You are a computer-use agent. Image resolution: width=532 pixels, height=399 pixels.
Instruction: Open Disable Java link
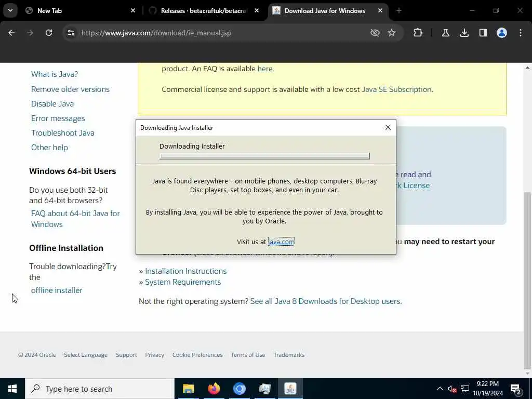pyautogui.click(x=52, y=104)
